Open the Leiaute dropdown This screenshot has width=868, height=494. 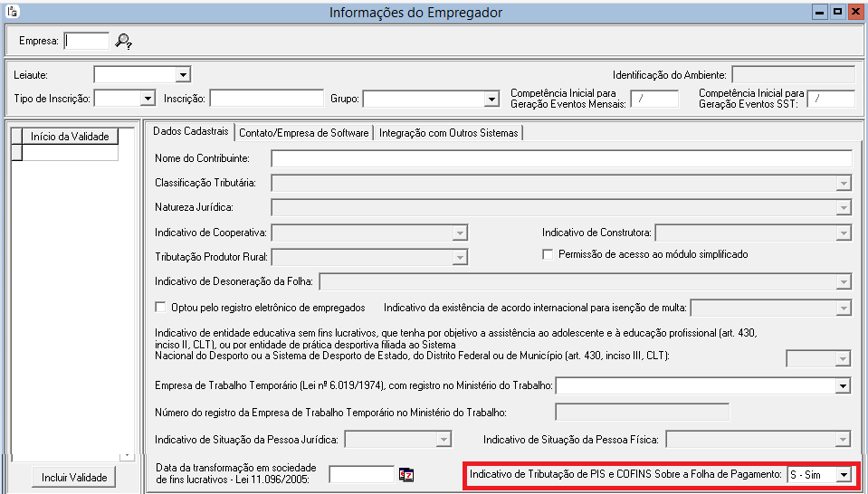183,74
